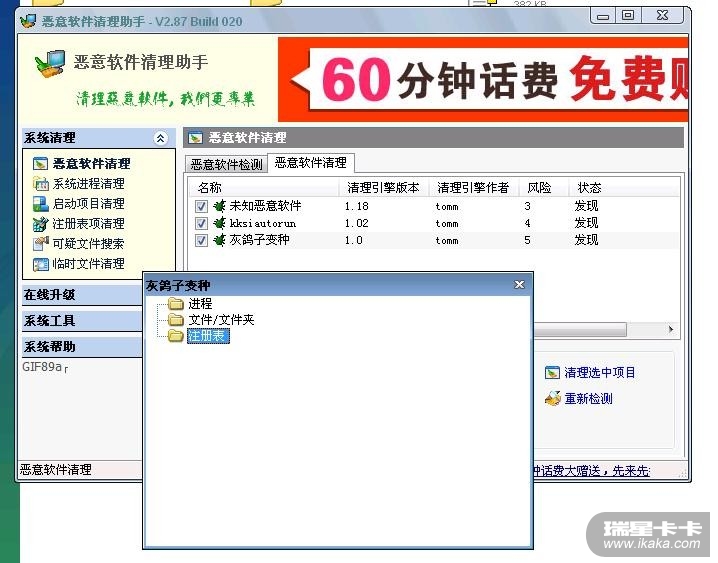Select the kksiautorun row name
The image size is (718, 563).
pos(263,223)
